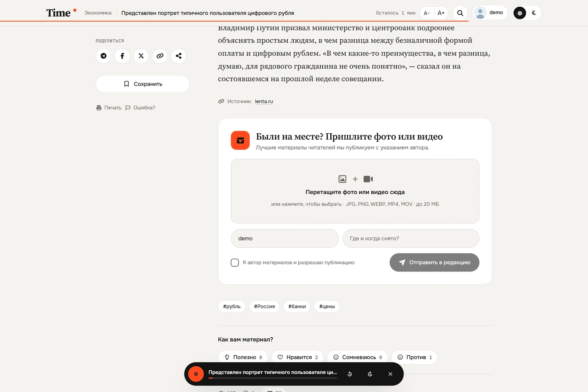Open the #рубль tag
Viewport: 588px width, 392px height.
click(232, 306)
